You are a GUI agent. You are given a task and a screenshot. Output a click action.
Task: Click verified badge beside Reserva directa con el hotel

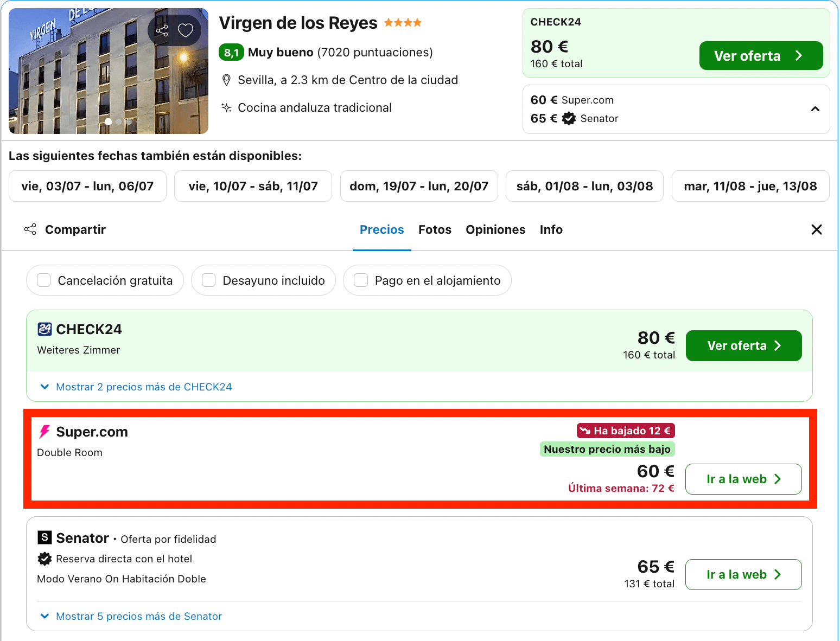(x=44, y=559)
